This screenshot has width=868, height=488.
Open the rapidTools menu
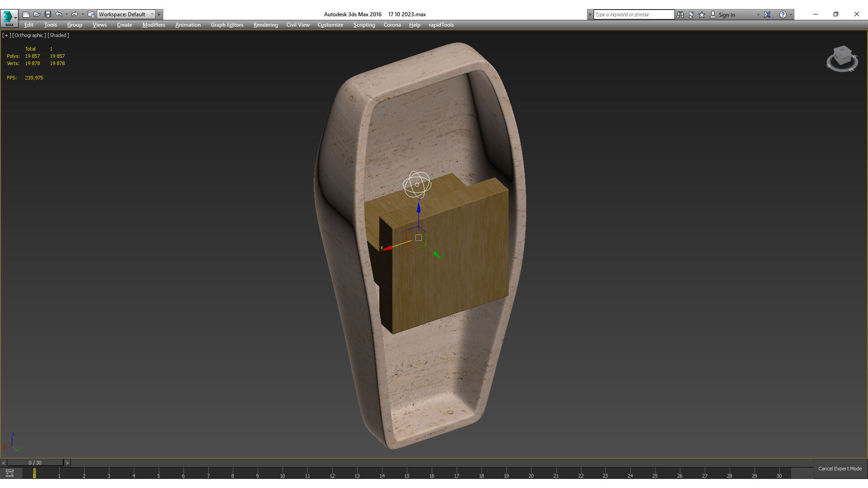441,25
